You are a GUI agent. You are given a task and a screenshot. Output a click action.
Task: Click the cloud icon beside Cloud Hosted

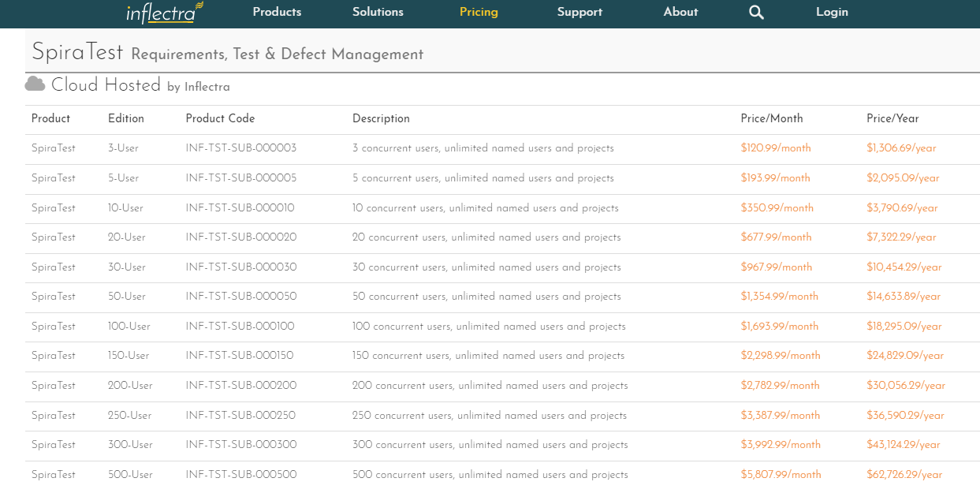coord(35,84)
